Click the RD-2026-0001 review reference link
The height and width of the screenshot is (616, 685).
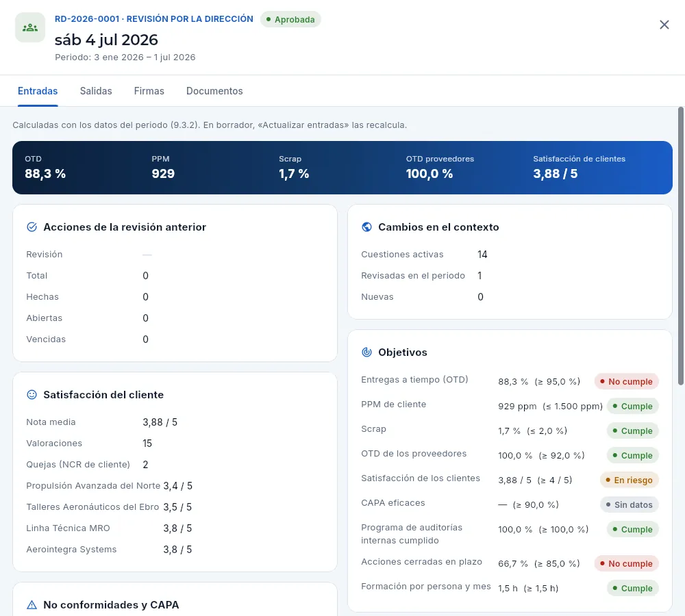point(153,18)
